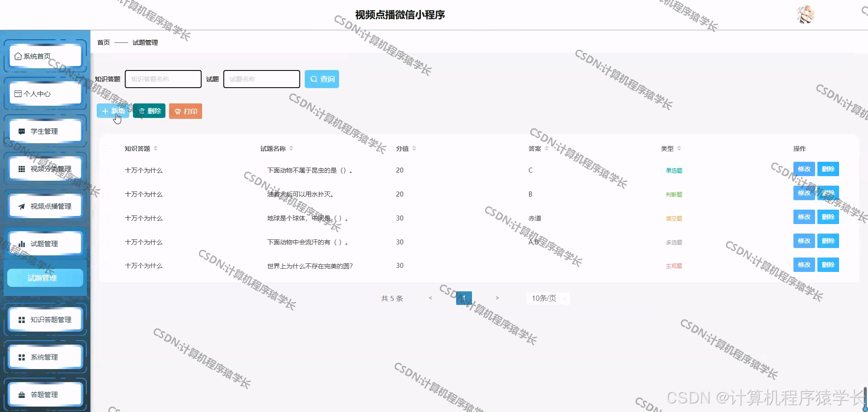The image size is (868, 412).
Task: Expand 知识答题管理 sidebar menu
Action: point(45,319)
